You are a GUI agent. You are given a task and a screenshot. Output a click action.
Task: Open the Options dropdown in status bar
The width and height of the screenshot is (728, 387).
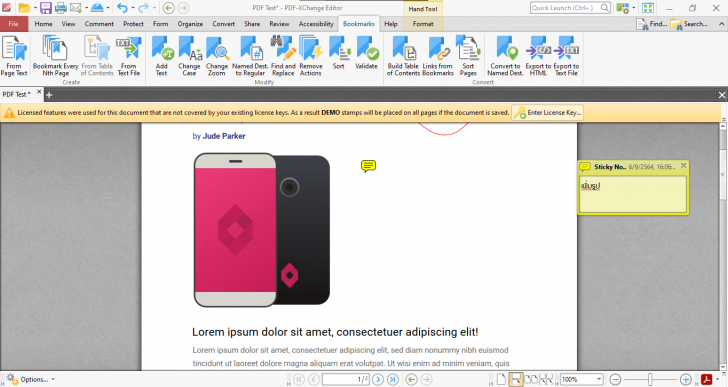[31, 379]
